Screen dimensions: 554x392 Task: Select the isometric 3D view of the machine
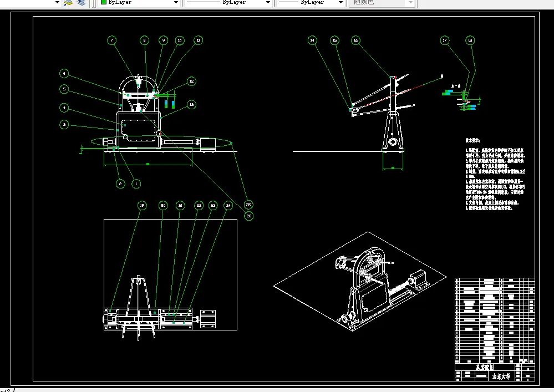[x=360, y=282]
